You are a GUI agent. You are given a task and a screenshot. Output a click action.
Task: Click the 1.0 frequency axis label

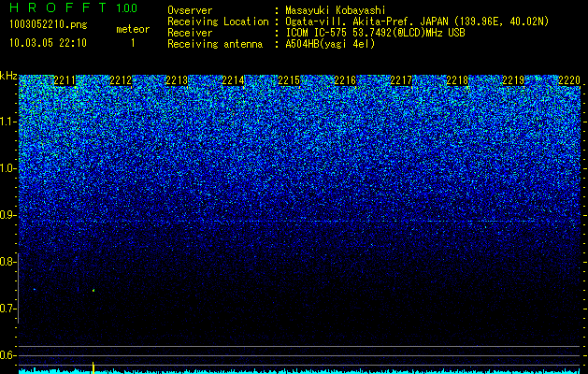[x=8, y=168]
